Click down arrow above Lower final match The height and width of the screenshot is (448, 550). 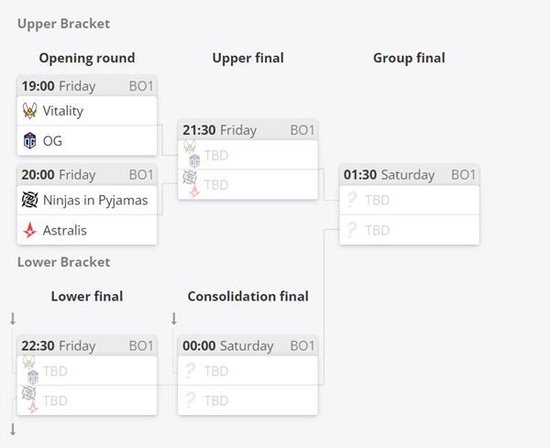13,319
